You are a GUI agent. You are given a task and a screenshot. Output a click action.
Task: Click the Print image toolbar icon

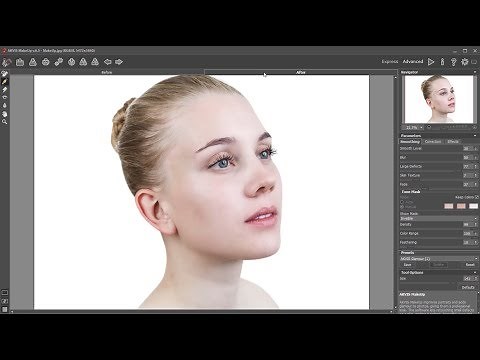[x=46, y=62]
